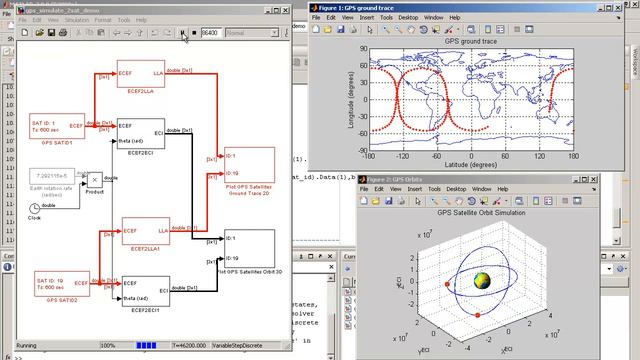Click dock arrow in Figure 2 menu bar
This screenshot has width=640, height=360.
click(x=594, y=189)
